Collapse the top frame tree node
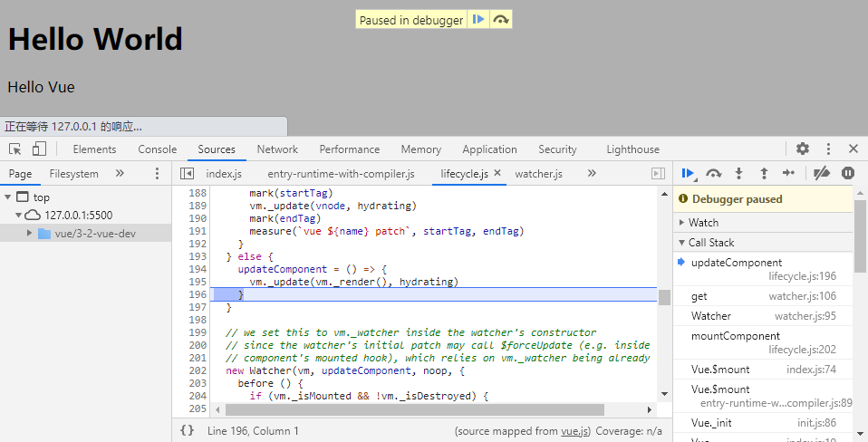The width and height of the screenshot is (868, 442). [x=8, y=197]
